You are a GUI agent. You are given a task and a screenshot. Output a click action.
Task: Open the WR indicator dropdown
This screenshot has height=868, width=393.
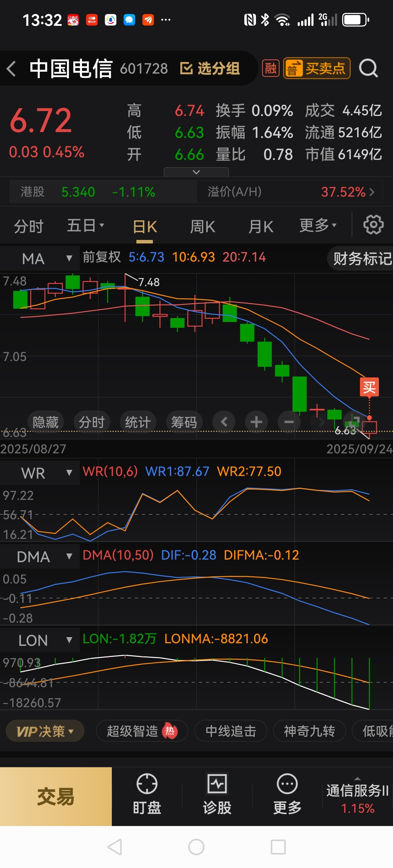(x=40, y=473)
